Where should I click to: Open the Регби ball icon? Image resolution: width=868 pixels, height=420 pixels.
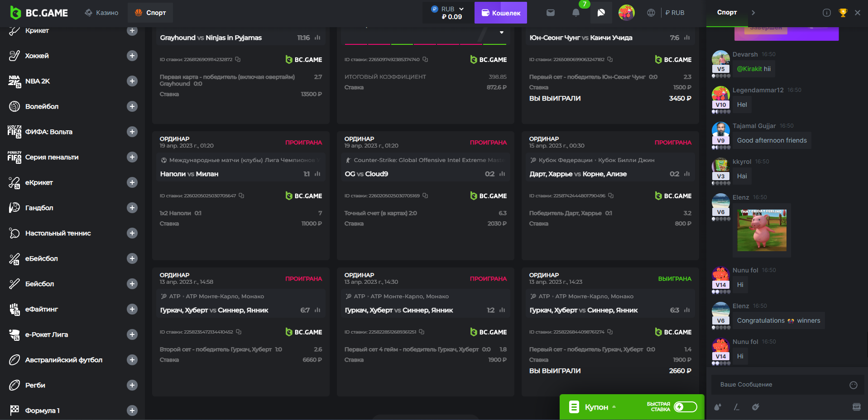point(14,385)
